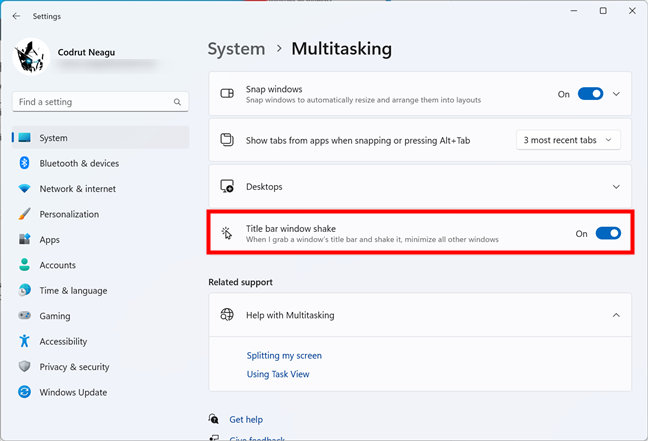
Task: Go to Time & language settings
Action: coord(72,291)
